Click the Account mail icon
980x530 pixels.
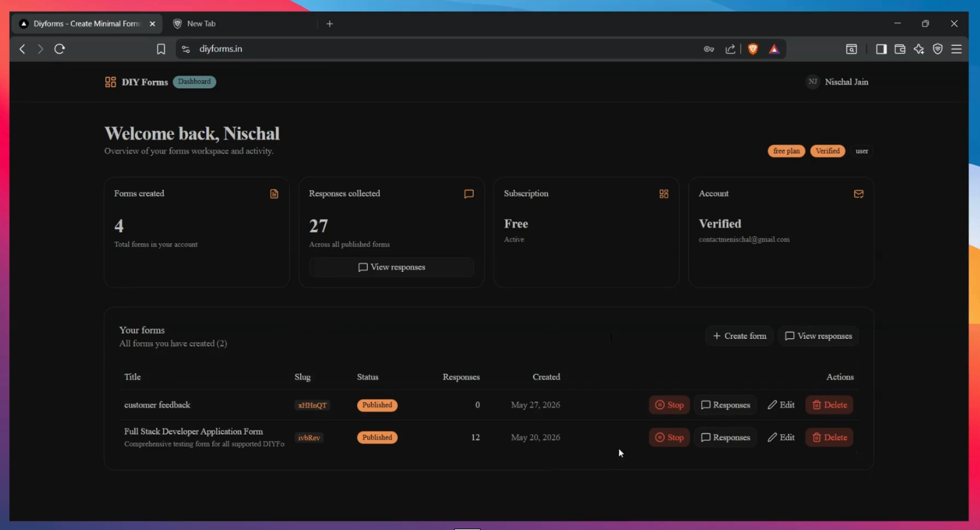(x=859, y=194)
